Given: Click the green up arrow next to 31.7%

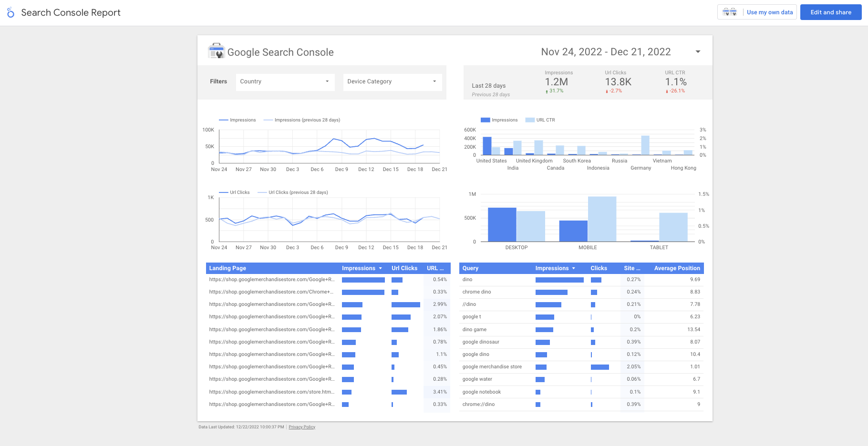Looking at the screenshot, I should coord(547,91).
